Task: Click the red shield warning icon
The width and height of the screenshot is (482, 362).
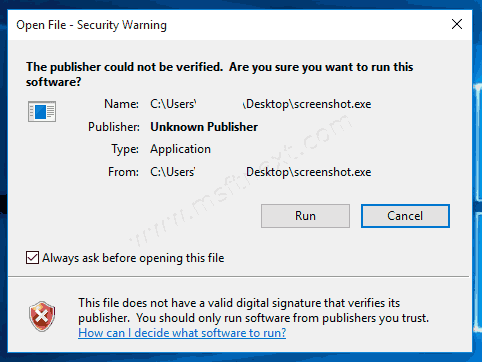Action: 42,316
